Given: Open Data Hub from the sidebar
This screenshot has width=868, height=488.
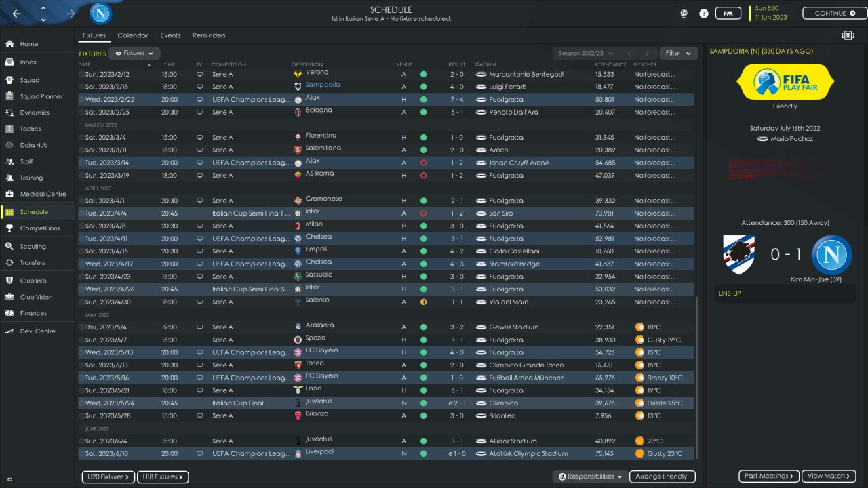Looking at the screenshot, I should pos(37,145).
